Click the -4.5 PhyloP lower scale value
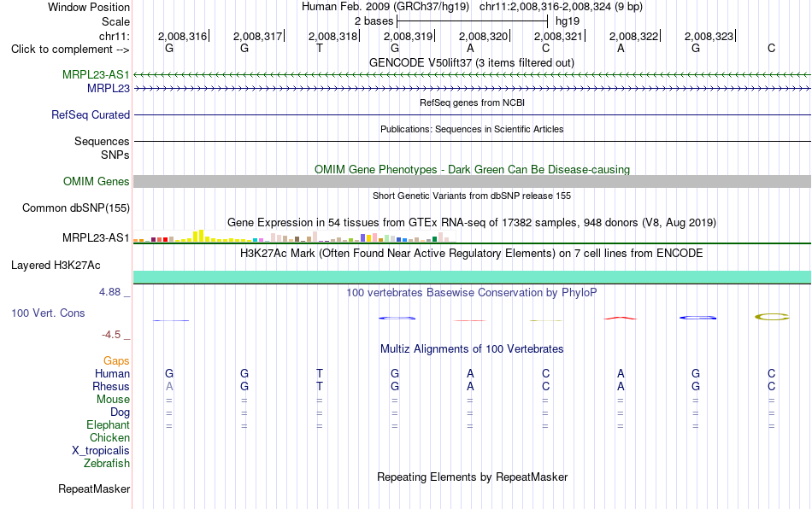Viewport: 812px width, 509px height. click(x=111, y=335)
